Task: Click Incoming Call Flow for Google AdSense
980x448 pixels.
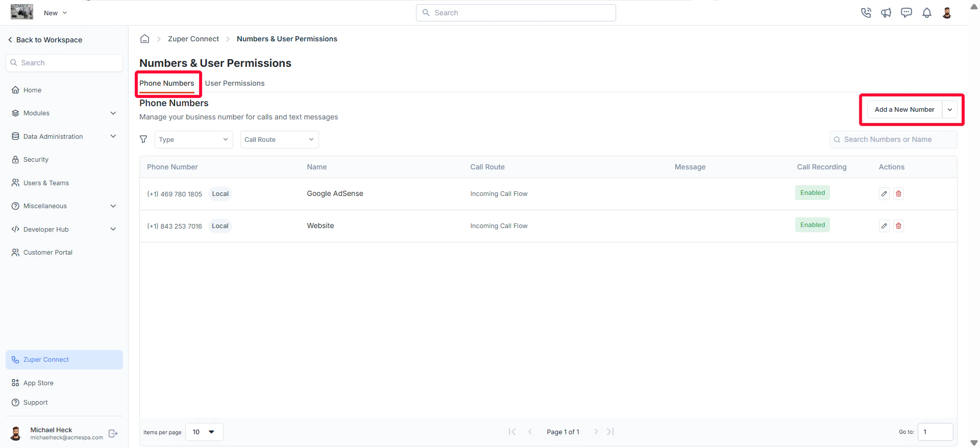Action: pos(499,194)
